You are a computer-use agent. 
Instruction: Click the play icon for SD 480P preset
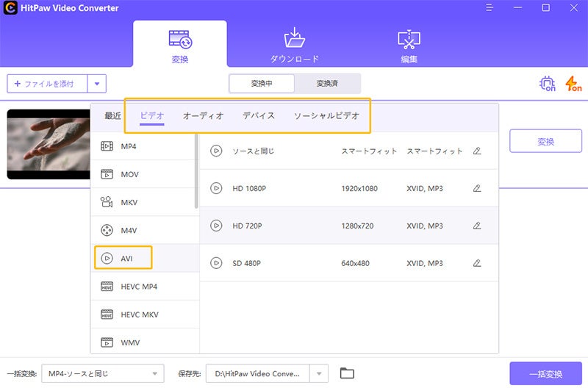tap(216, 263)
